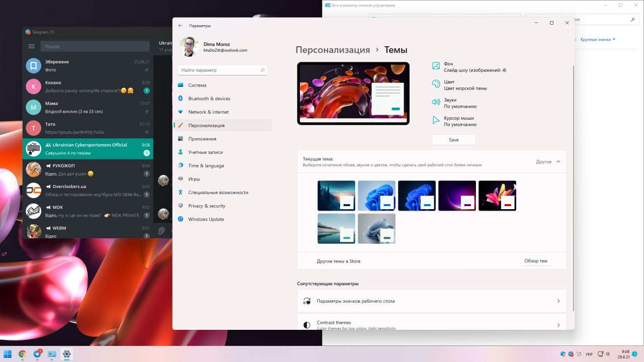Select the dark blue bloom Windows theme

tap(417, 196)
